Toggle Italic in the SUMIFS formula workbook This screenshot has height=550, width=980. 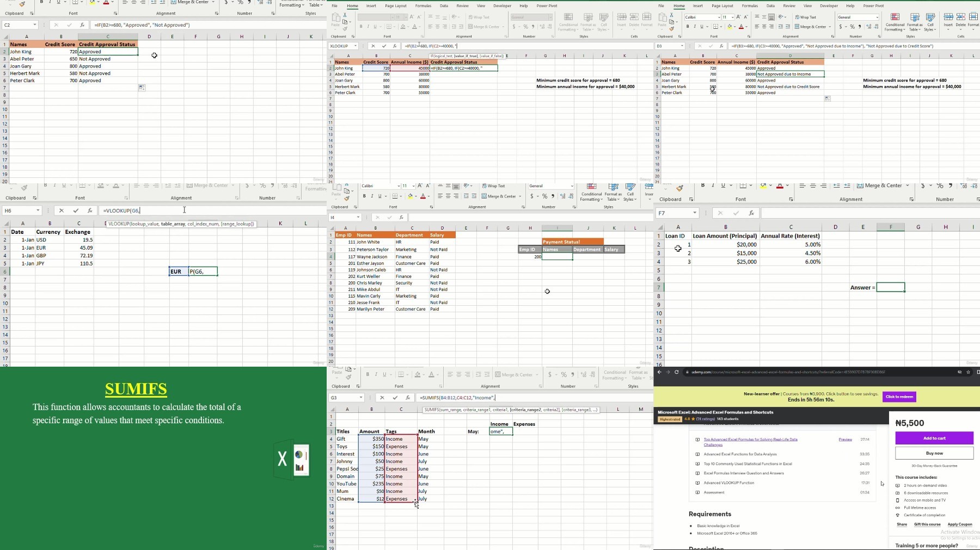click(376, 374)
